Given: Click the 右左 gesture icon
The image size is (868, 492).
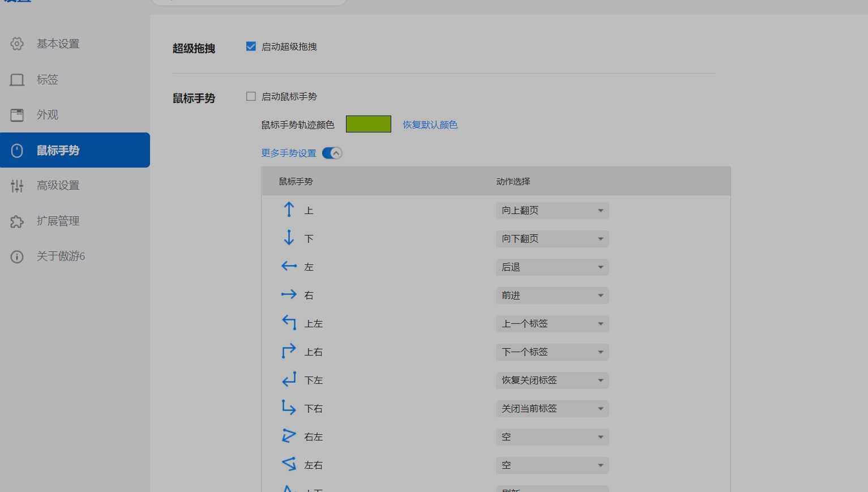Looking at the screenshot, I should point(289,435).
